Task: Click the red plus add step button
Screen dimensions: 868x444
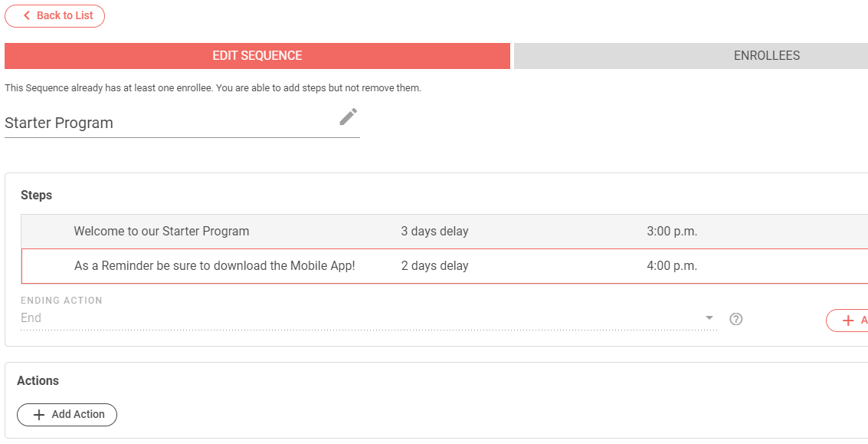Action: [849, 321]
